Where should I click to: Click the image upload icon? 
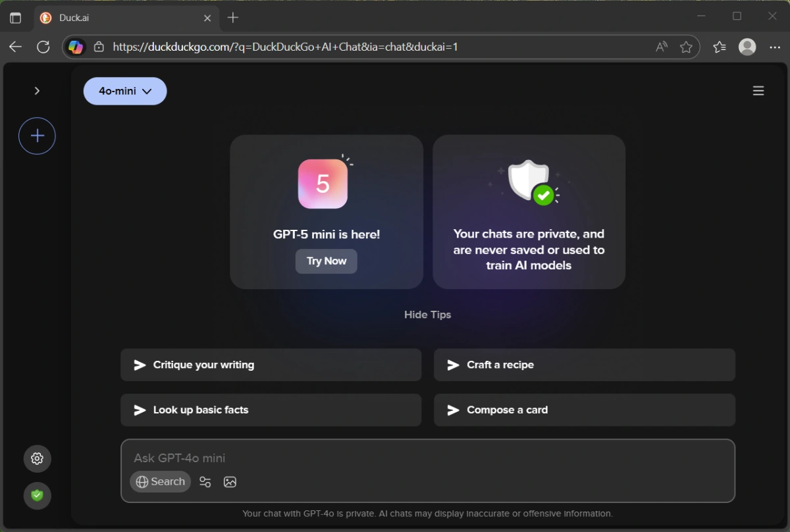coord(230,482)
